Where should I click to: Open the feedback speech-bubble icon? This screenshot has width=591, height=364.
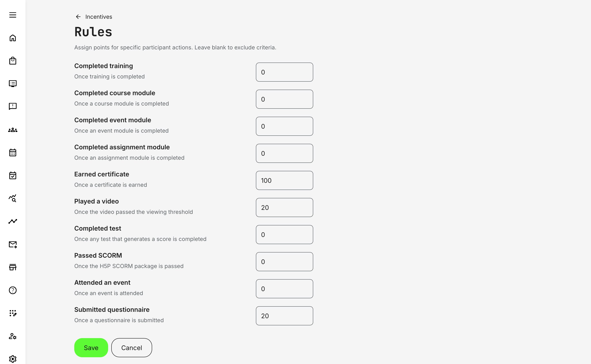point(12,106)
